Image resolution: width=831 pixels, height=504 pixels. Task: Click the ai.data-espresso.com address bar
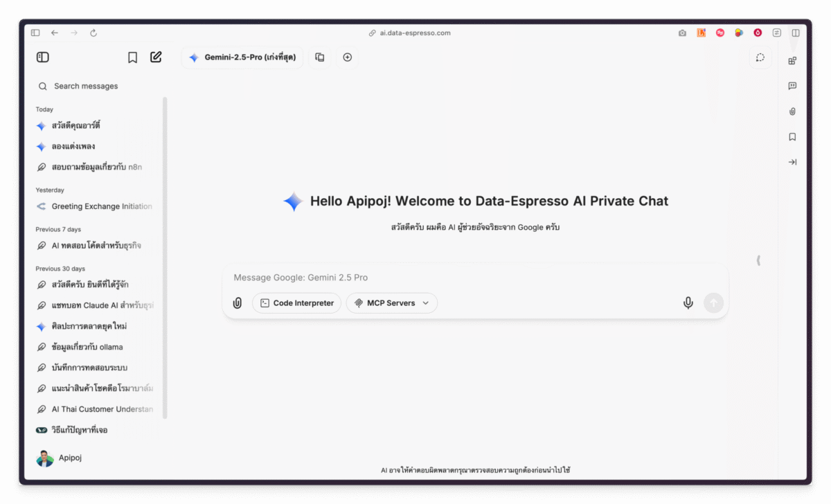410,33
